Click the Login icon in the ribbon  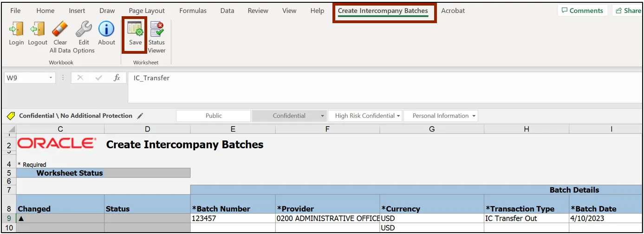(16, 31)
